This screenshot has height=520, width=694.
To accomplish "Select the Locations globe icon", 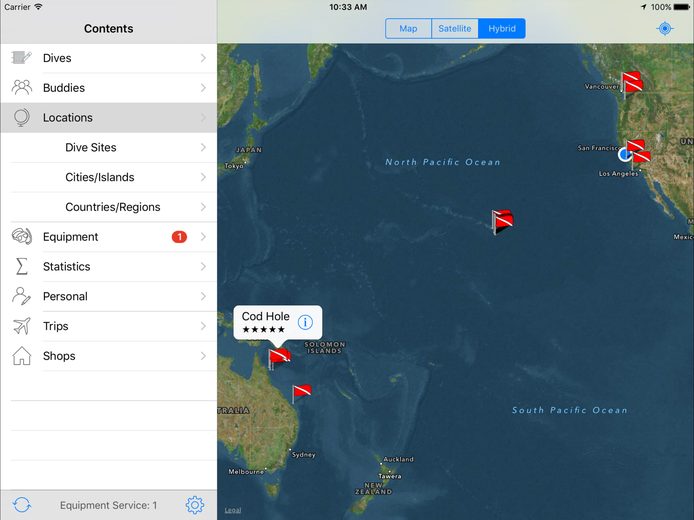I will point(21,117).
